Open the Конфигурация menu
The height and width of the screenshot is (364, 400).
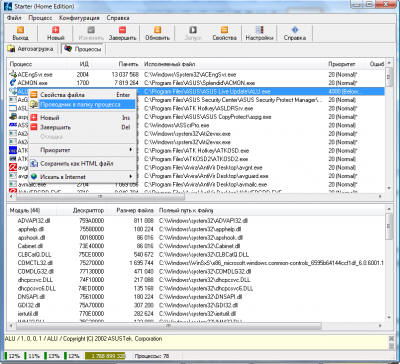[x=79, y=18]
